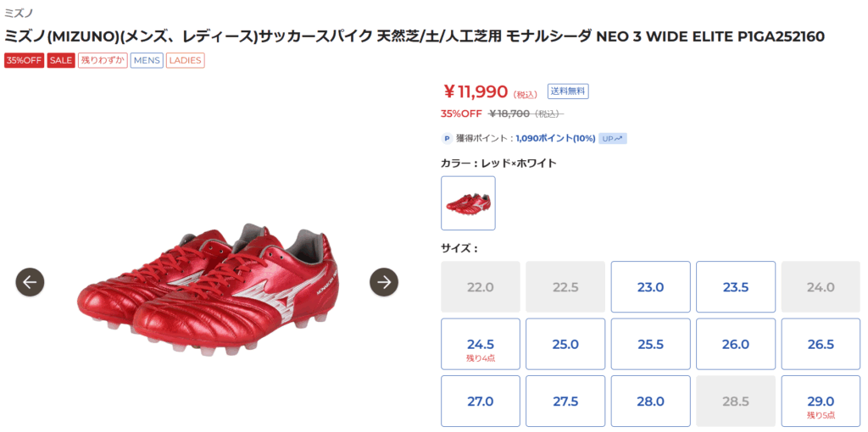Choose size 23.5
Screen dimensions: 868x432
735,287
